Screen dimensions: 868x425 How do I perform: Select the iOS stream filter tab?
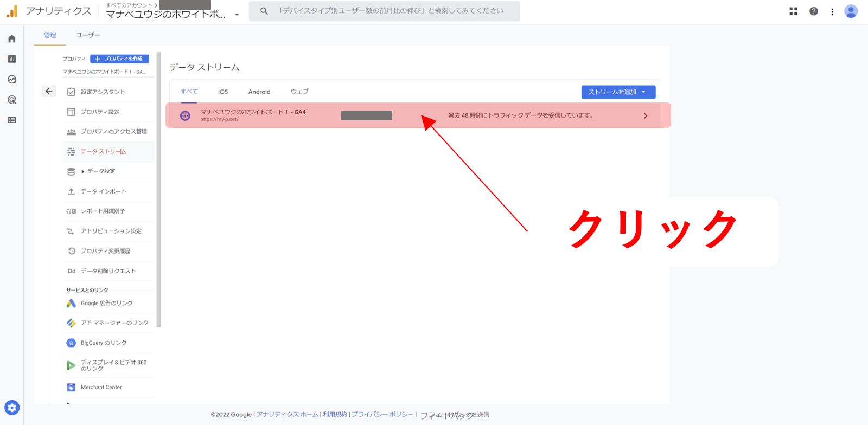(x=223, y=92)
